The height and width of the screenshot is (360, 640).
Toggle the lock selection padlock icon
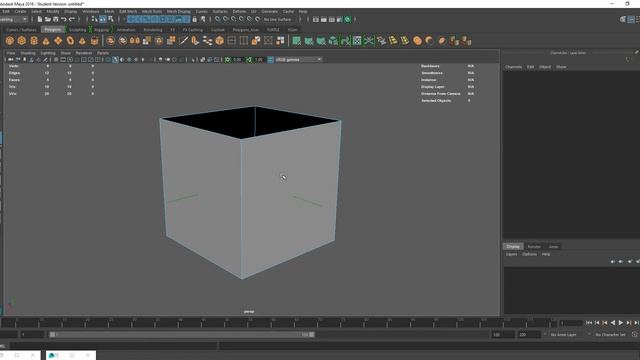(x=195, y=19)
